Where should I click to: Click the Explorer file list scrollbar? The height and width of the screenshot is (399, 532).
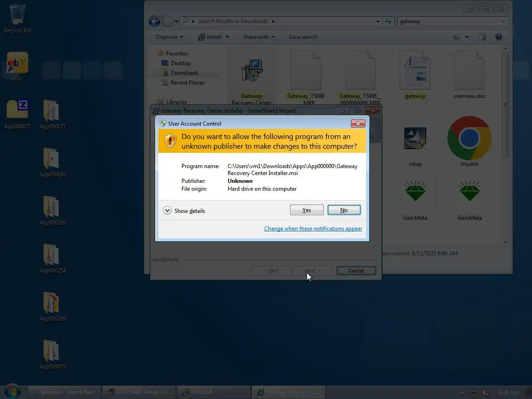pyautogui.click(x=505, y=105)
